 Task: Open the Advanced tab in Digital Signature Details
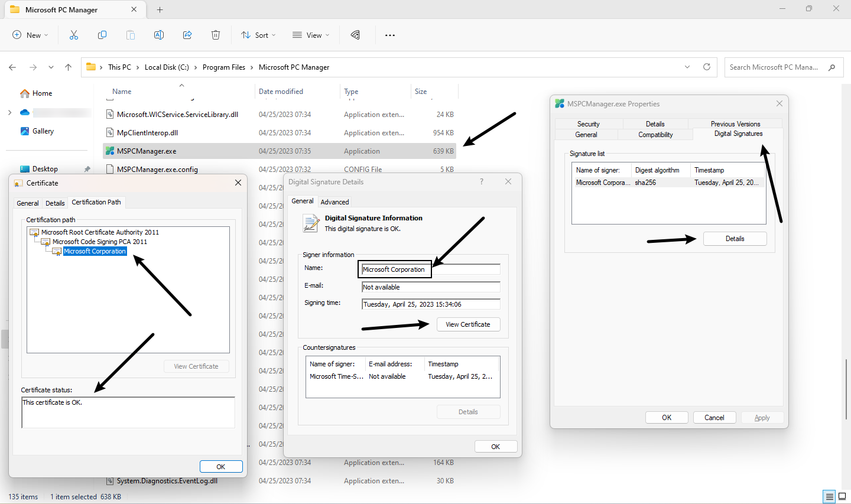335,202
